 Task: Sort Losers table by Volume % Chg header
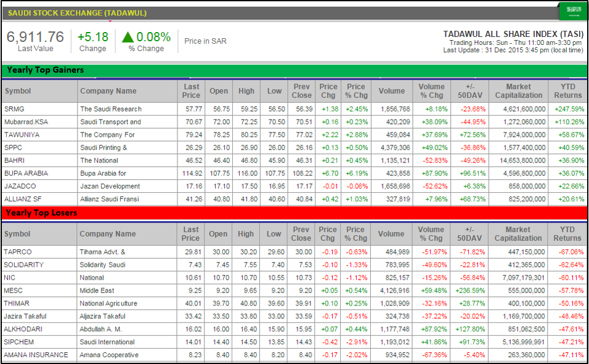(431, 233)
